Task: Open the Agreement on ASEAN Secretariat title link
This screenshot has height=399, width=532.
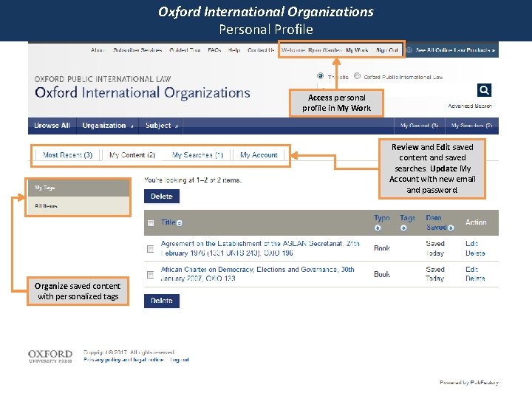Action: point(260,248)
